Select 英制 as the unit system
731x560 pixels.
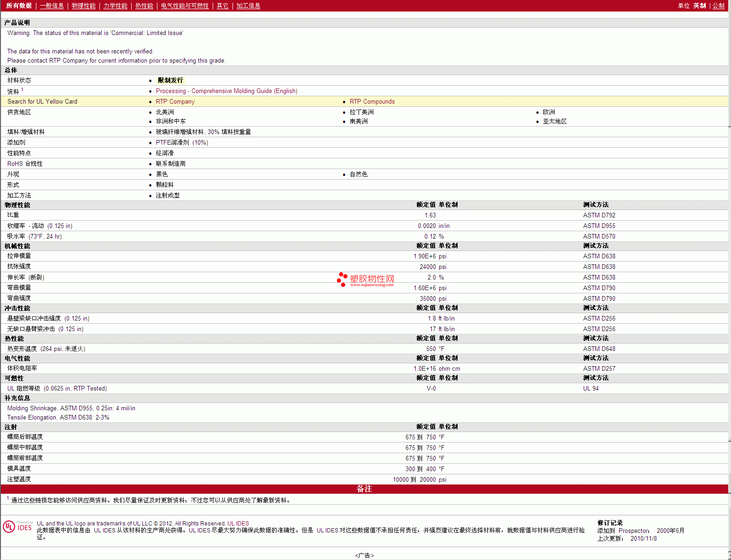[x=699, y=6]
